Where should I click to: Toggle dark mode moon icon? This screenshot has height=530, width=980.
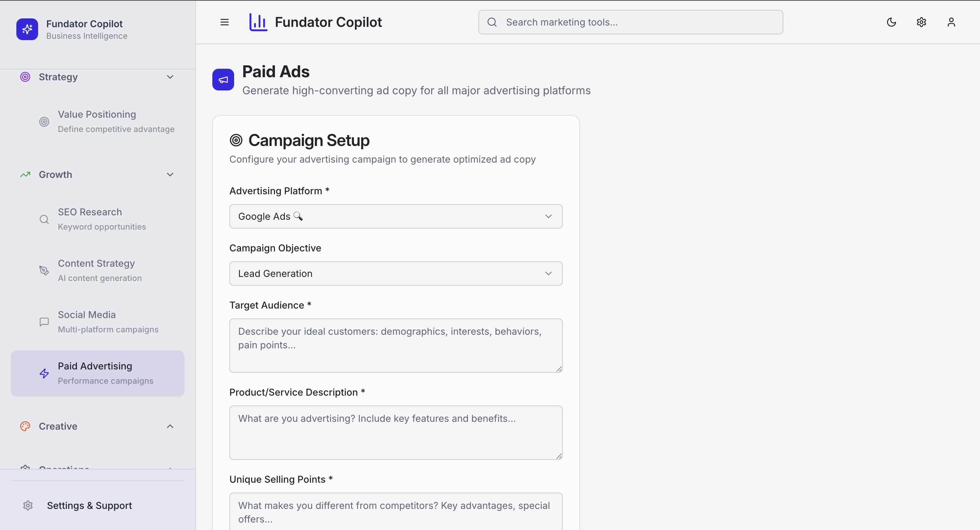(x=892, y=22)
